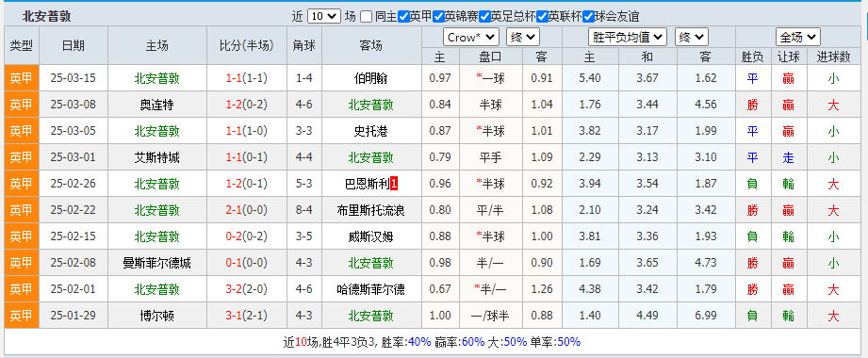Click the 英甲 tag in the 25-01-29 row
The image size is (868, 358).
coord(22,316)
